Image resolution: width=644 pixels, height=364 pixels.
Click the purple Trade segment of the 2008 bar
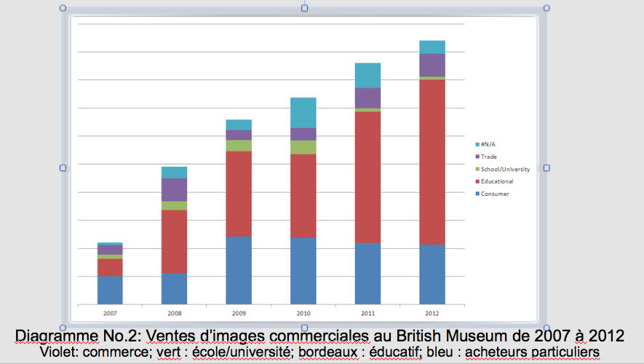(174, 189)
